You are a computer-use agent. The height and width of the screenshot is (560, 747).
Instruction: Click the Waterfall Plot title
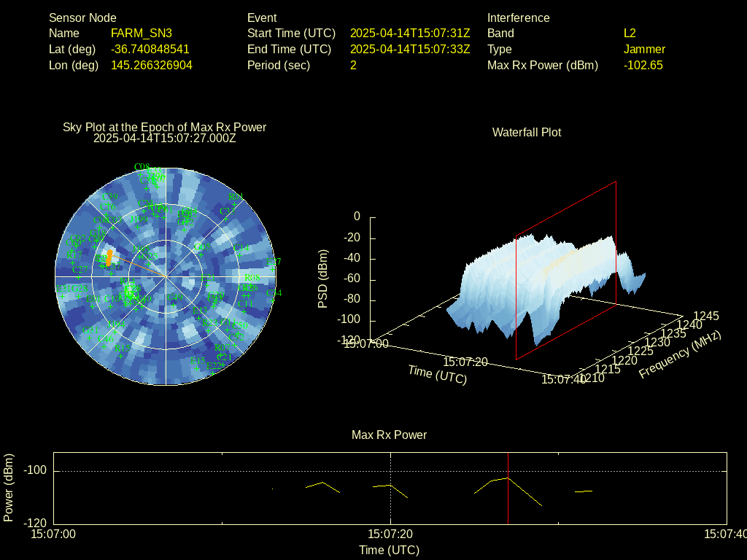coord(526,132)
